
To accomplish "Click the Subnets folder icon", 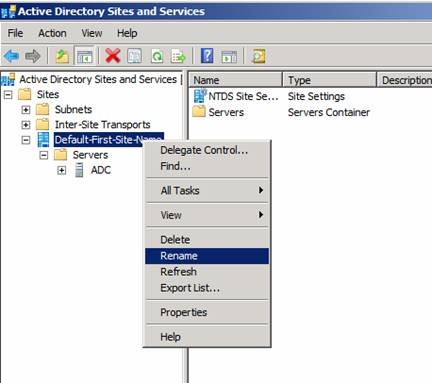I will click(x=43, y=109).
